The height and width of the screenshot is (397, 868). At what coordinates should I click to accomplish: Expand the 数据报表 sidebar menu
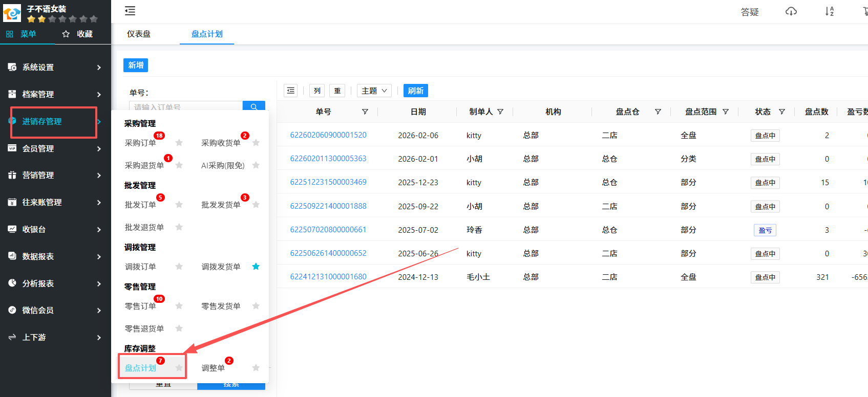(55, 256)
